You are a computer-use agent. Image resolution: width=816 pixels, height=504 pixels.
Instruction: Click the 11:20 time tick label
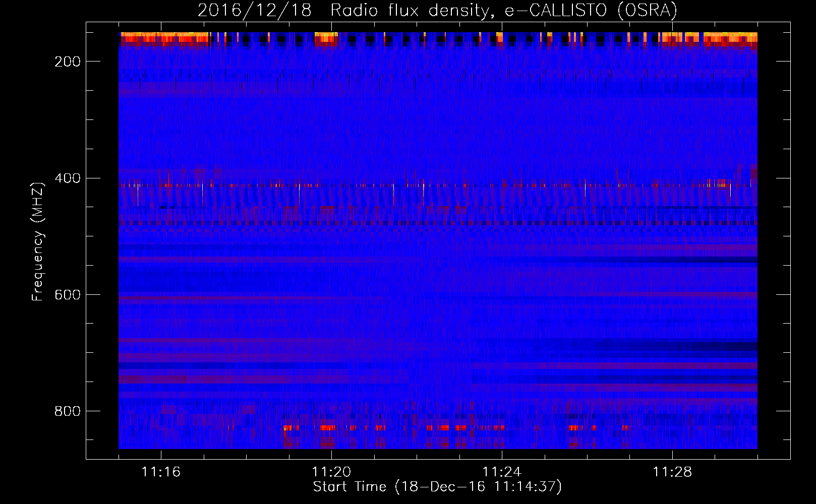(331, 472)
